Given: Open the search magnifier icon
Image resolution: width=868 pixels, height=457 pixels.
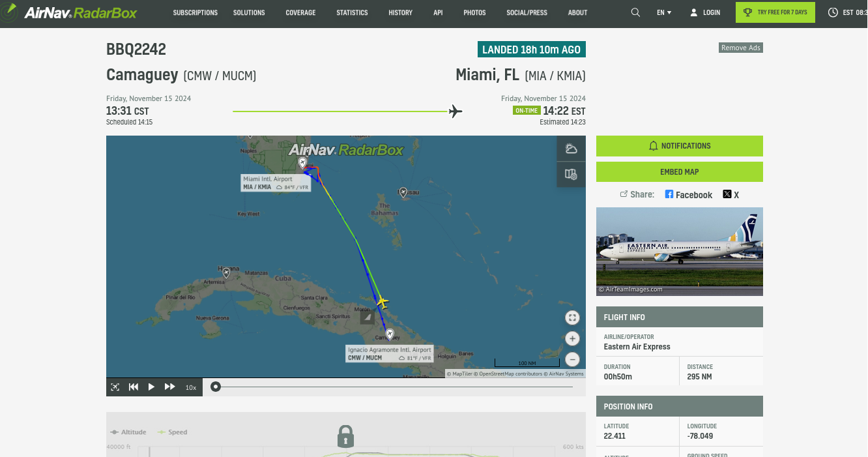Looking at the screenshot, I should [635, 12].
